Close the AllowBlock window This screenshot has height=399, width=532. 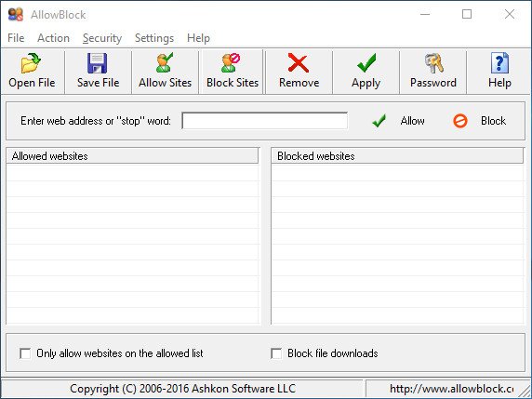[x=510, y=14]
